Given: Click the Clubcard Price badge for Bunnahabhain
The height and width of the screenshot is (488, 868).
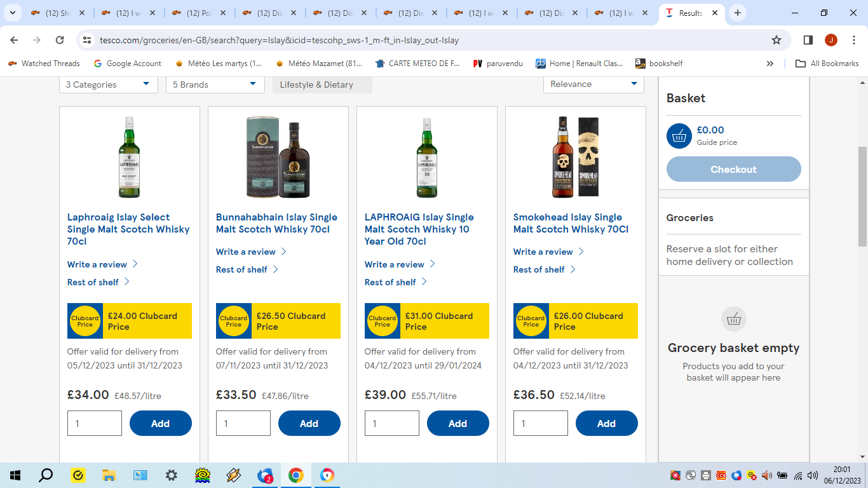Looking at the screenshot, I should click(x=233, y=321).
